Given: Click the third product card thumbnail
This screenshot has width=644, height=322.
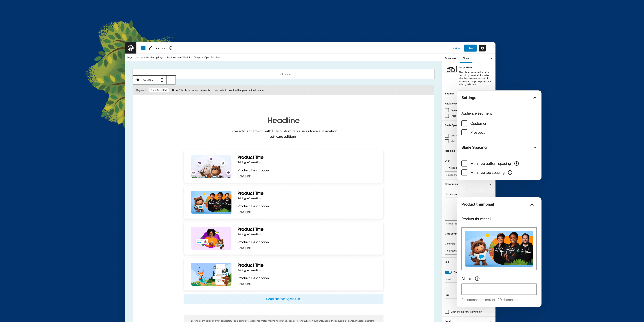Looking at the screenshot, I should click(211, 238).
